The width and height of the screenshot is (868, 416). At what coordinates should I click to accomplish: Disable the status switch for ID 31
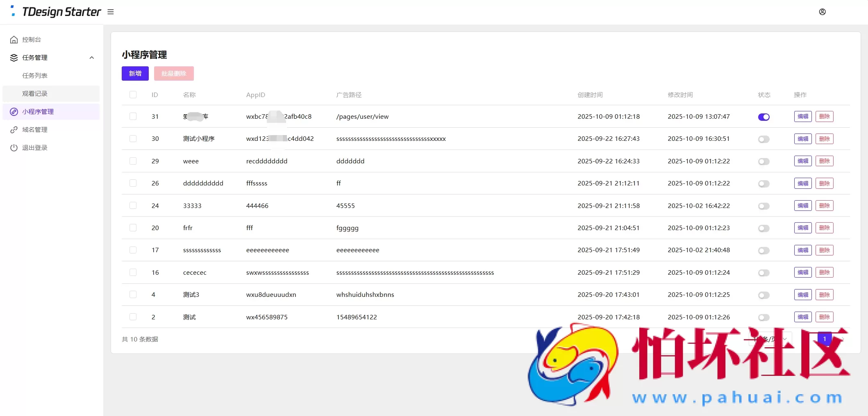[x=763, y=117]
